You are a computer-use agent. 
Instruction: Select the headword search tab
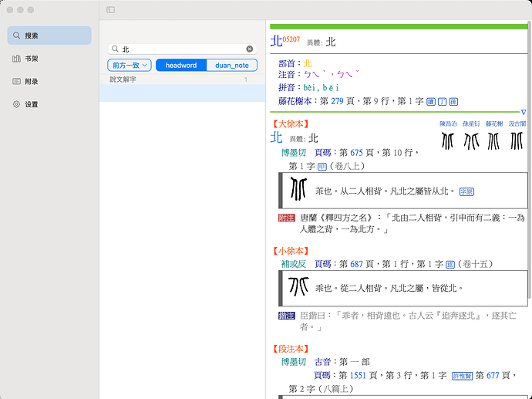pos(181,65)
